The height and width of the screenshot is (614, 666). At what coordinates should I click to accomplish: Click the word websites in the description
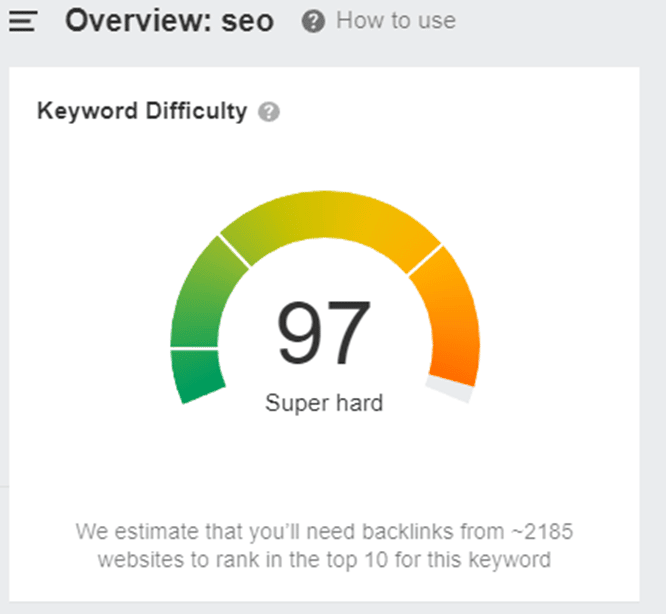tap(138, 558)
